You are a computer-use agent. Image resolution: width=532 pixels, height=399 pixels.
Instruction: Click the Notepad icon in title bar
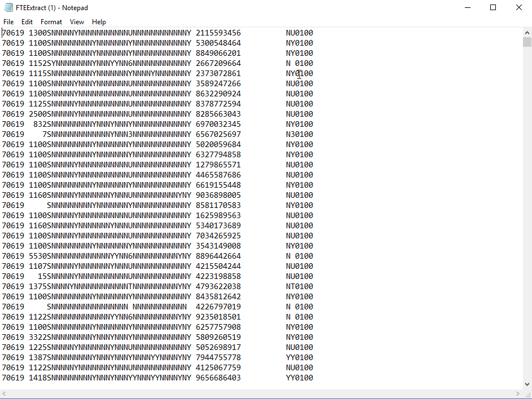point(8,7)
